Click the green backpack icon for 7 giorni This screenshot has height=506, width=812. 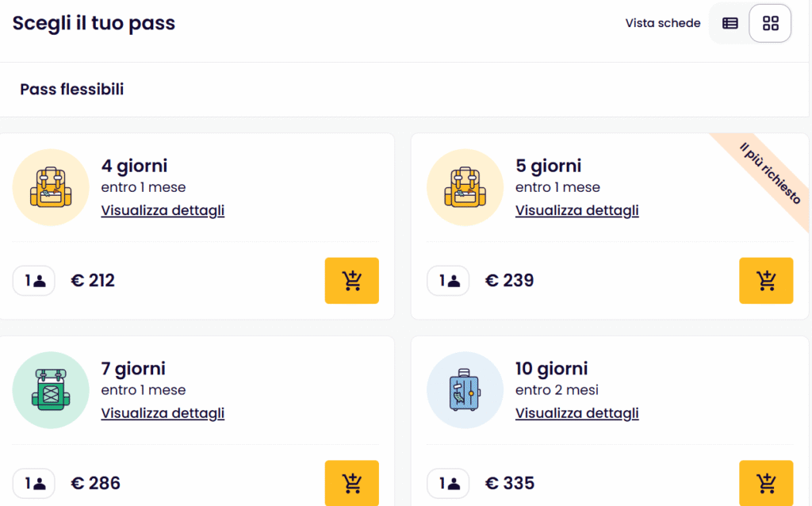51,390
